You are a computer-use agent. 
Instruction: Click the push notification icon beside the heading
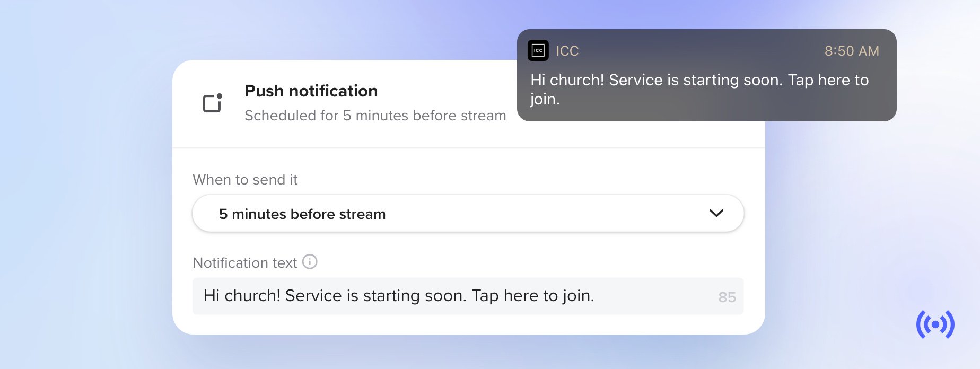coord(213,102)
